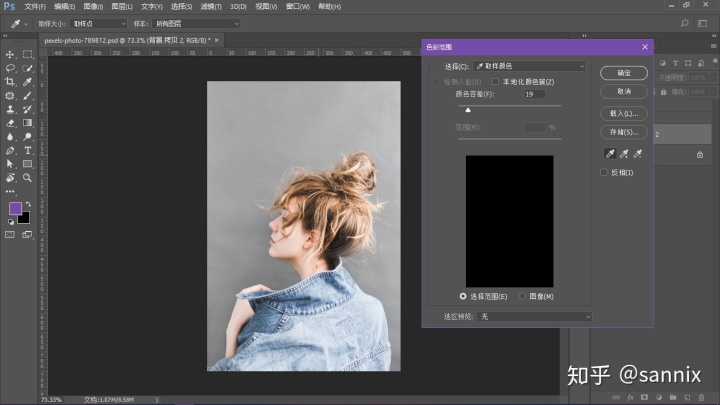Viewport: 720px width, 405px height.
Task: Select the Clone Stamp tool
Action: coord(10,109)
